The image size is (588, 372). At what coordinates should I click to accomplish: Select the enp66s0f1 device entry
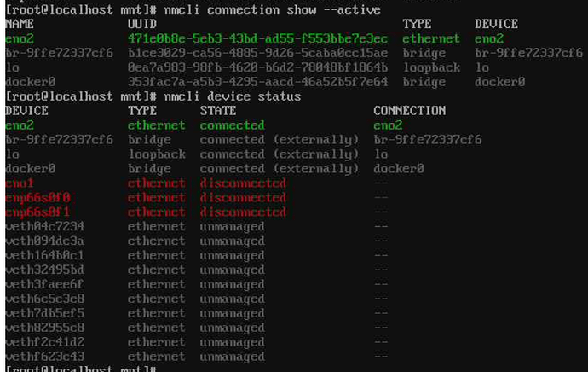click(37, 212)
